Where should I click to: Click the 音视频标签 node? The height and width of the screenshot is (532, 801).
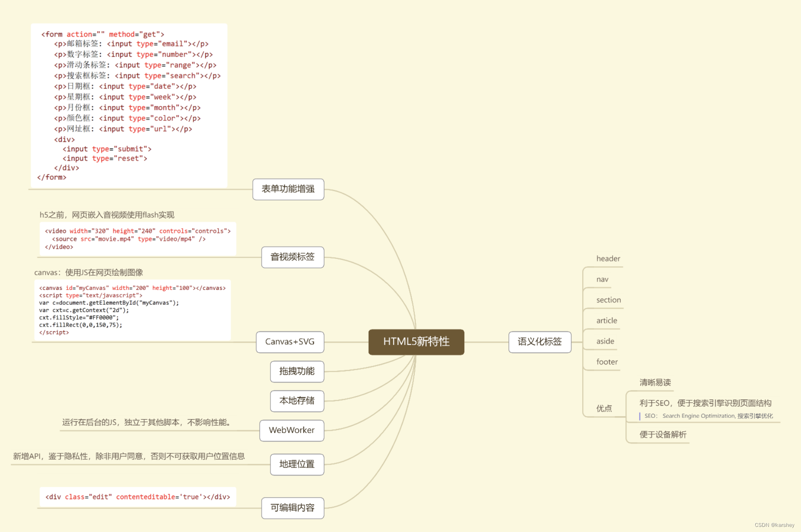[x=293, y=257]
